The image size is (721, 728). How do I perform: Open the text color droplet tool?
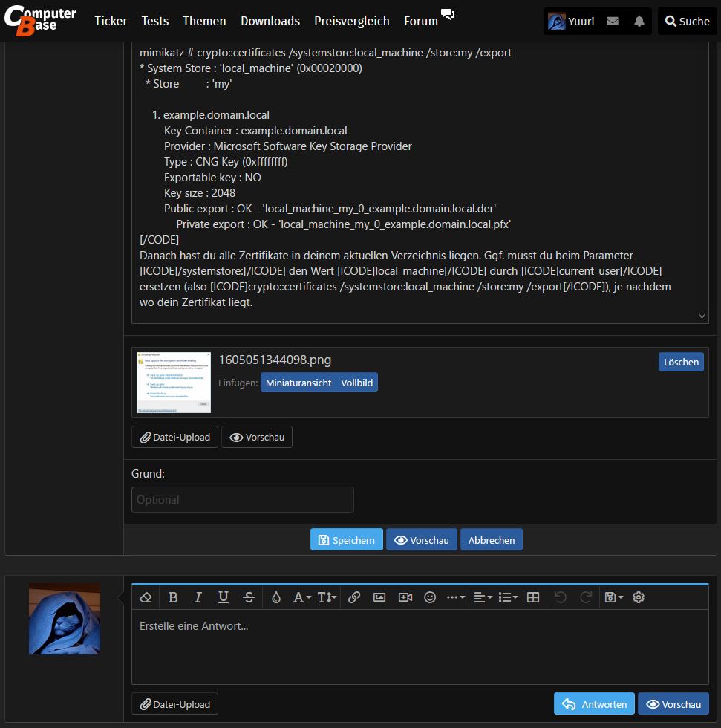point(276,597)
